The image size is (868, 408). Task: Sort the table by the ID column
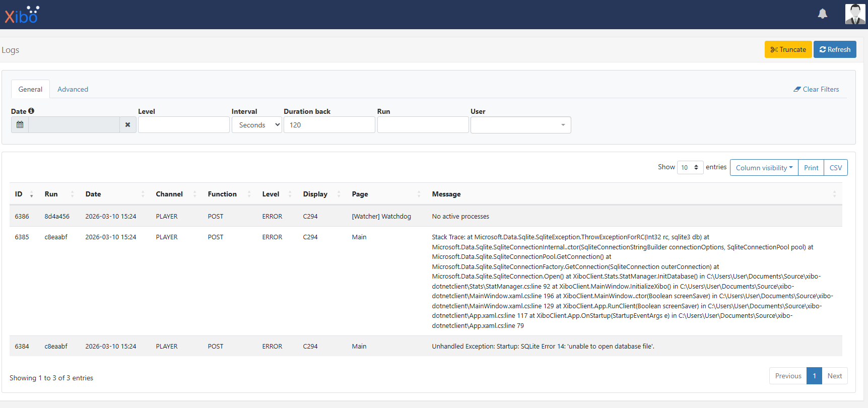(x=19, y=194)
